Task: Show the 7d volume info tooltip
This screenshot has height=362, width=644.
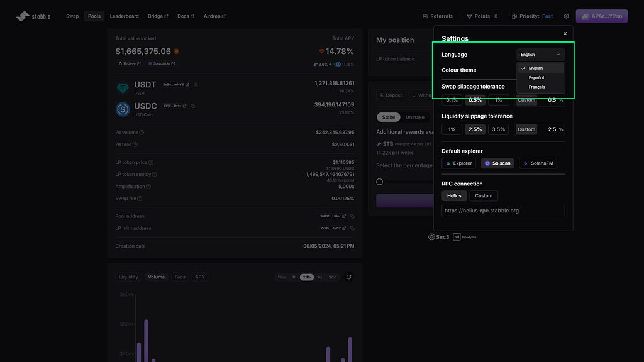Action: [x=142, y=133]
